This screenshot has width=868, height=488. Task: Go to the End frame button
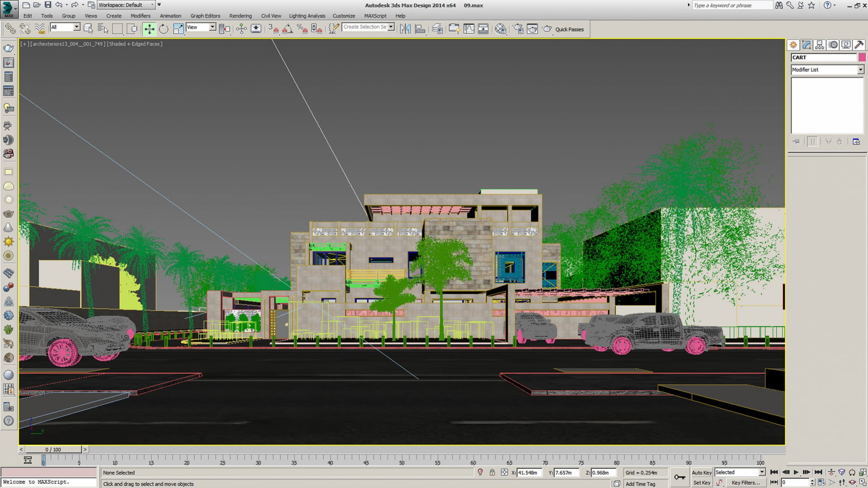[x=818, y=472]
